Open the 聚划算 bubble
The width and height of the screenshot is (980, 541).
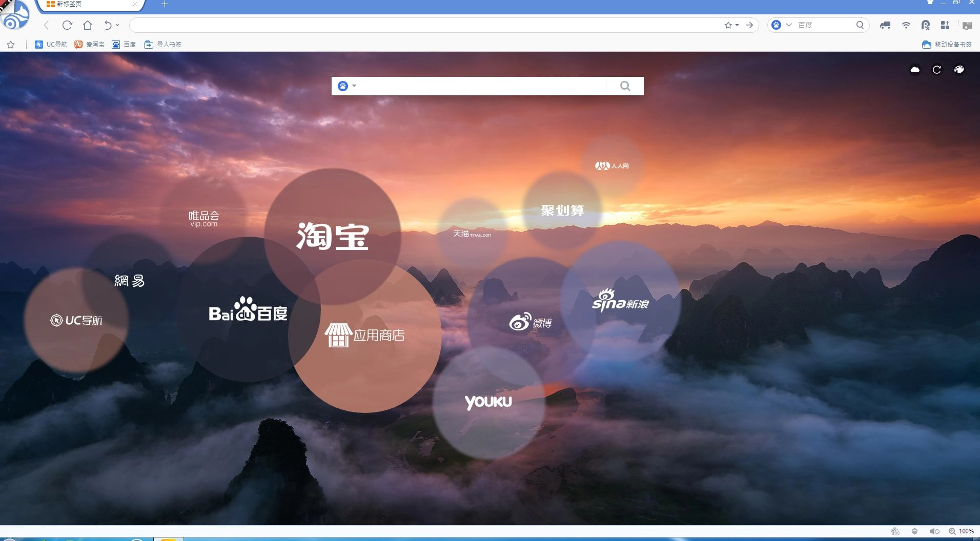tap(562, 211)
